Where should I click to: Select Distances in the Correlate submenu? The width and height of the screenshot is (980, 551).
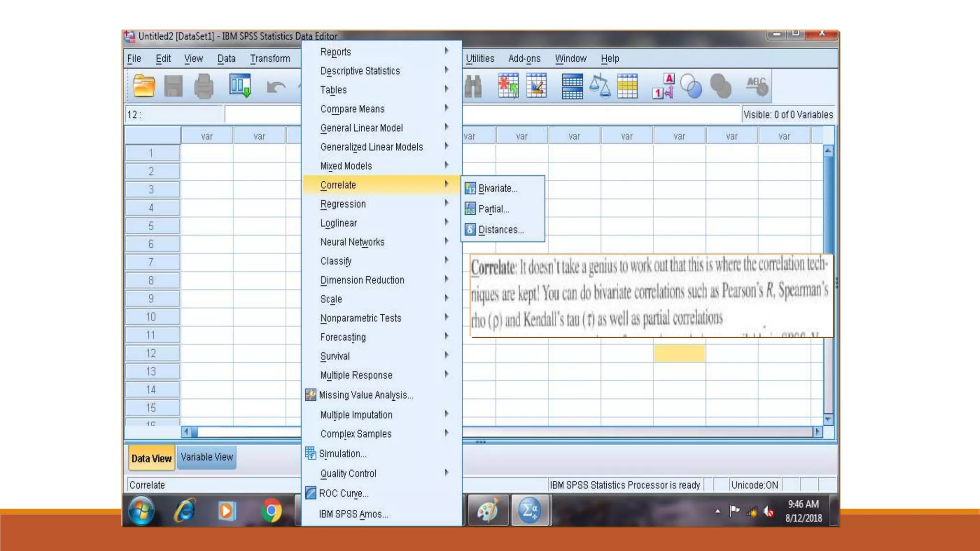501,230
